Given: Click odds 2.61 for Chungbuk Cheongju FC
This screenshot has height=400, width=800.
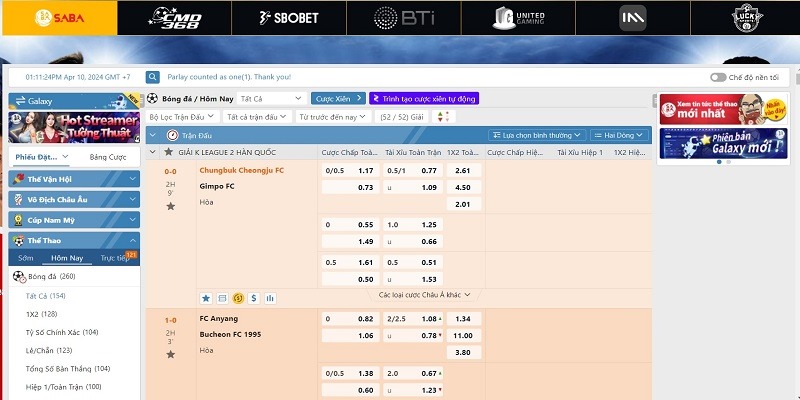Looking at the screenshot, I should point(462,170).
